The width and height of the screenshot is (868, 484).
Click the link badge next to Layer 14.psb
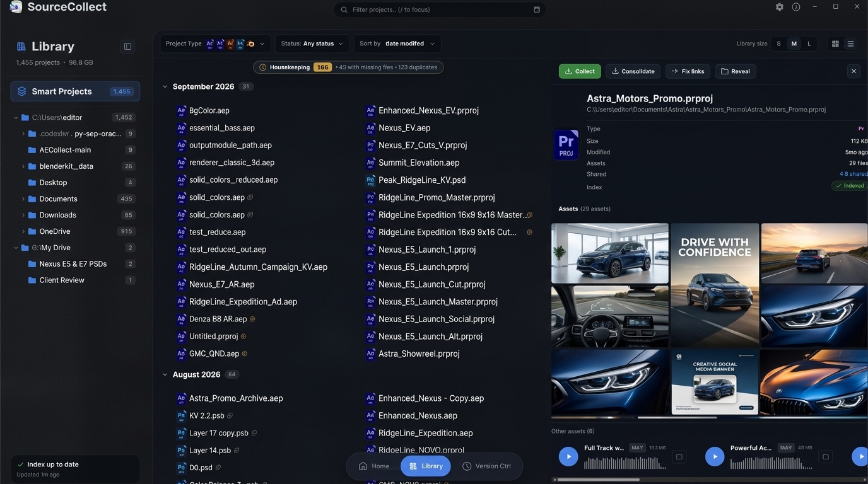point(237,451)
